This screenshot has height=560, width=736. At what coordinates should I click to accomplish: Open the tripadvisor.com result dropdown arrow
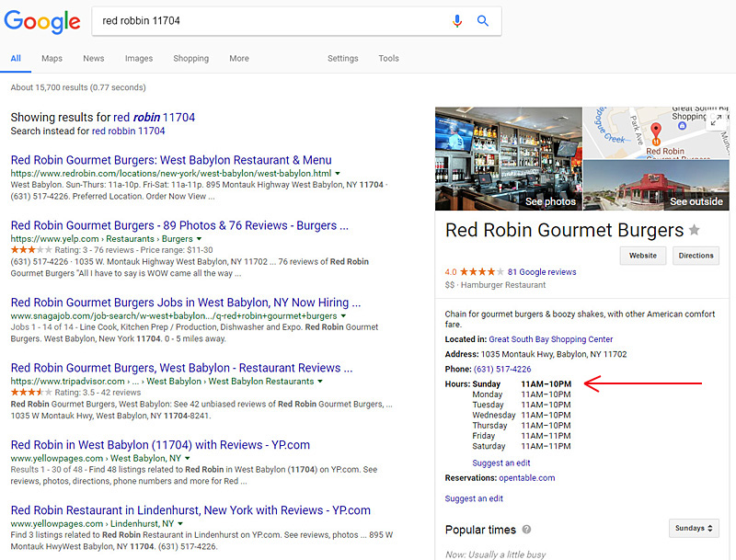pos(320,382)
